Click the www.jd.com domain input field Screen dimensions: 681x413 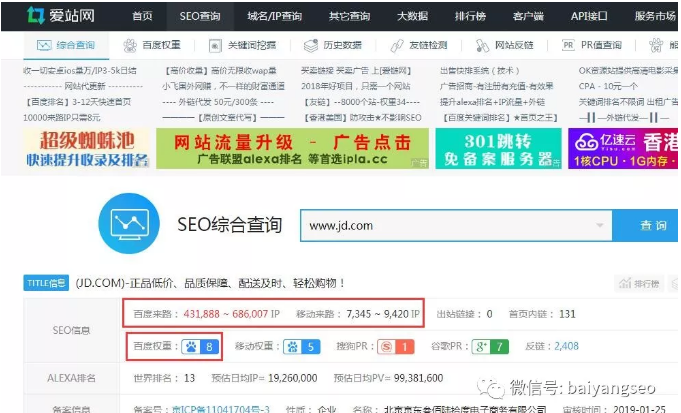pyautogui.click(x=455, y=225)
